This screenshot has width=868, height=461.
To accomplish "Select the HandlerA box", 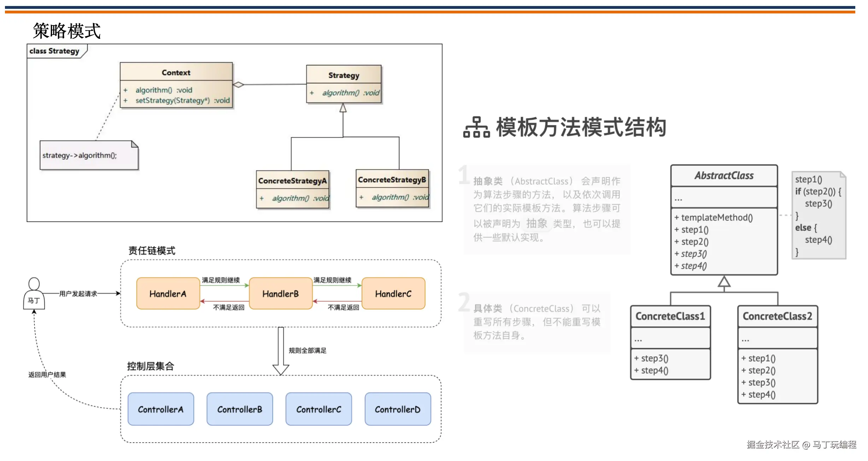I will click(168, 293).
